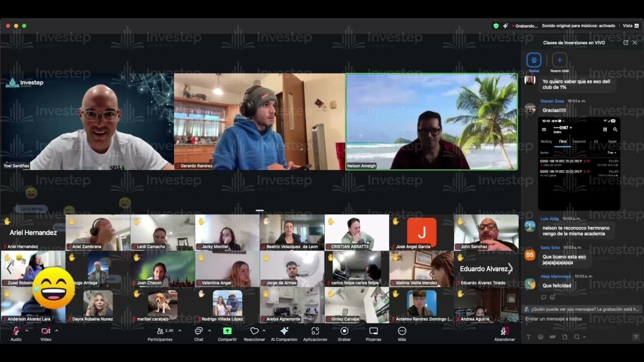The width and height of the screenshot is (644, 362).
Task: Click the AI sparkle icon in the top bar
Action: pyautogui.click(x=505, y=26)
